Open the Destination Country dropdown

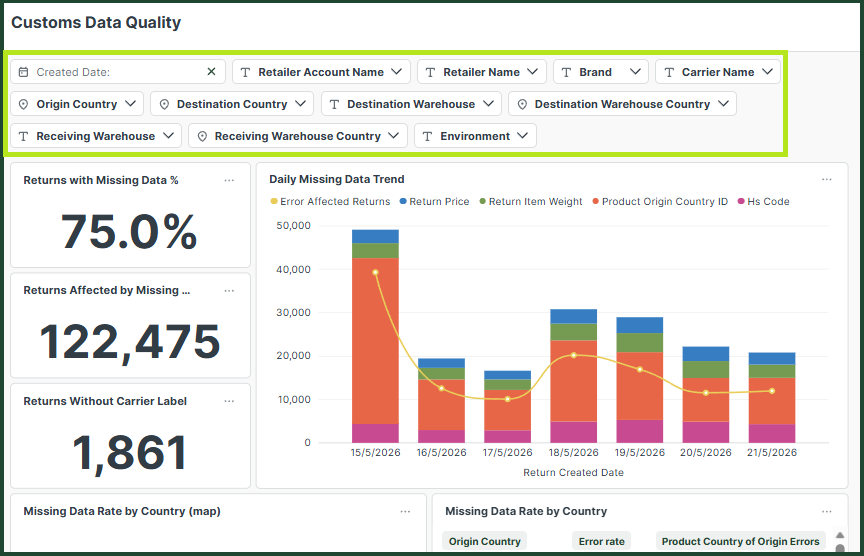[232, 104]
